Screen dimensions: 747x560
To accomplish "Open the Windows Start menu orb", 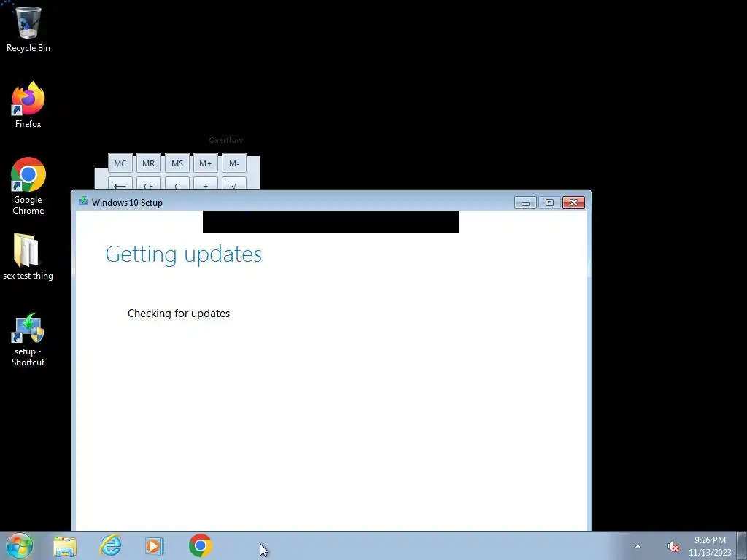I will [x=20, y=545].
